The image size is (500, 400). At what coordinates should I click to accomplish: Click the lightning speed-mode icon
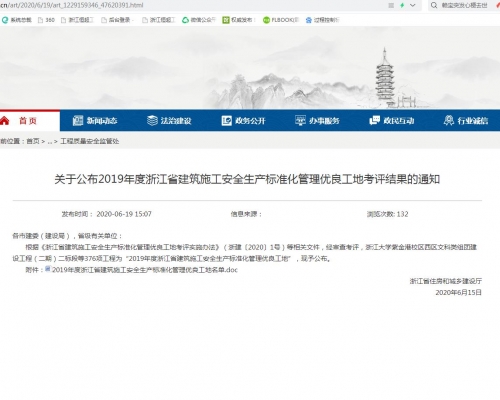(402, 5)
